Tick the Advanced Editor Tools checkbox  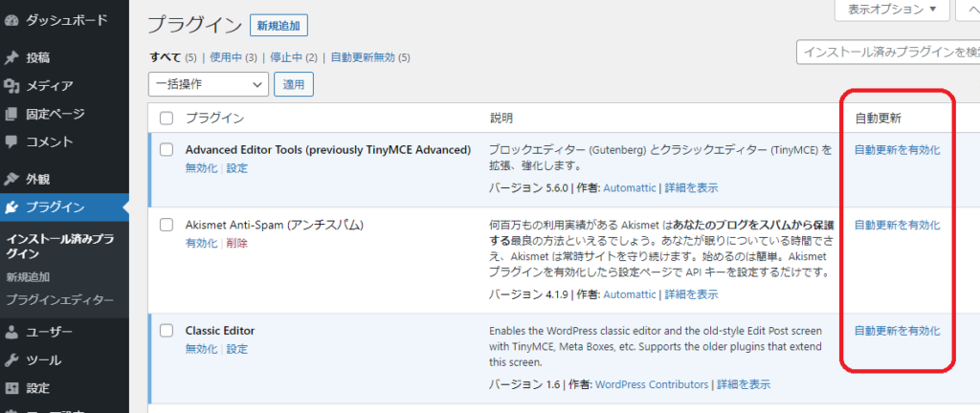tap(167, 150)
